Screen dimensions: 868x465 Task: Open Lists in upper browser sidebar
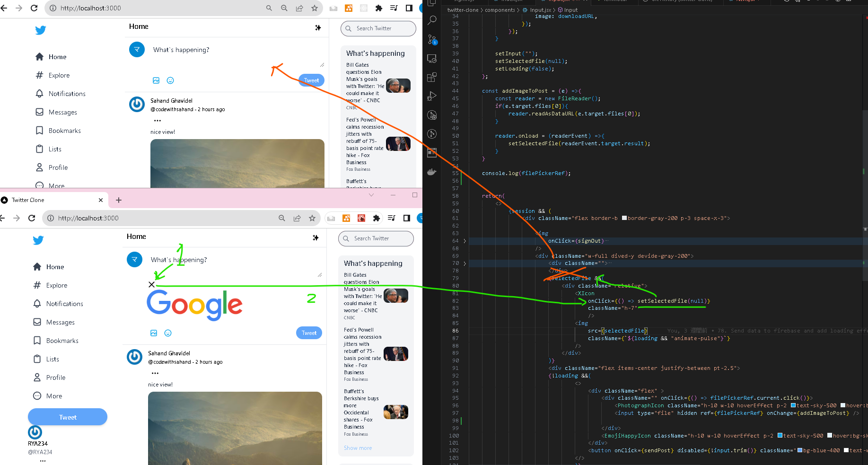pyautogui.click(x=49, y=149)
